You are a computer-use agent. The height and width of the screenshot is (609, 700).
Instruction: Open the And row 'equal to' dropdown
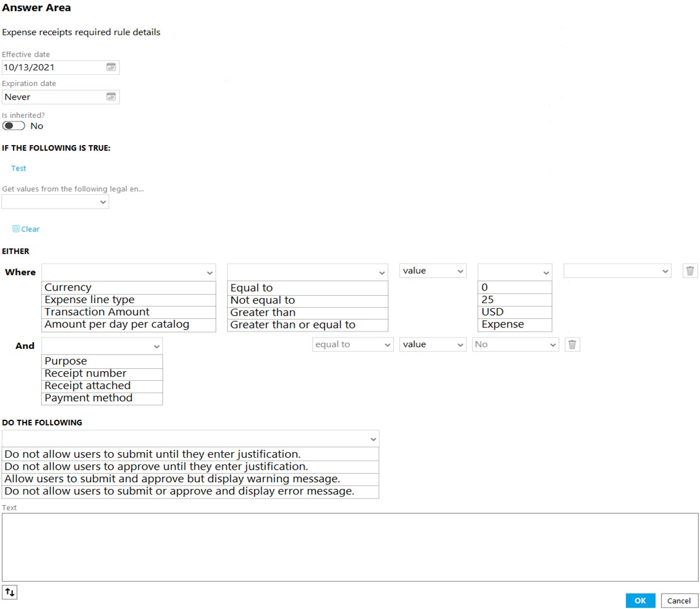click(353, 344)
